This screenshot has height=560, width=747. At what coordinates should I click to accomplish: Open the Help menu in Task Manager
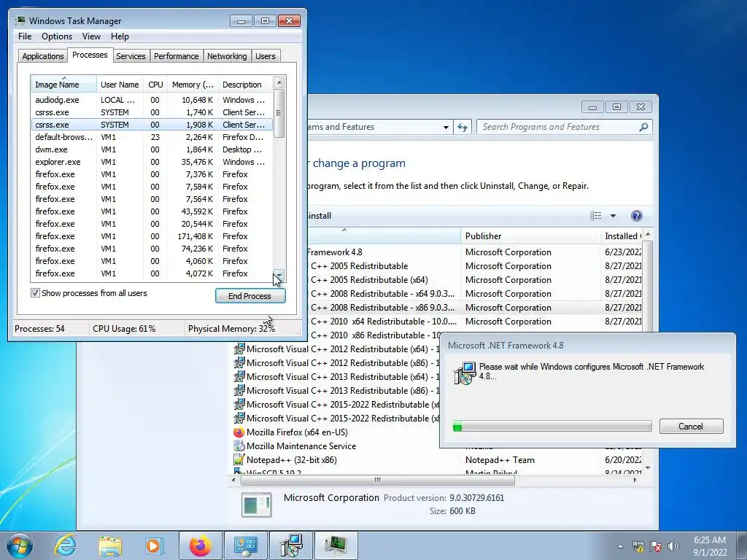click(120, 36)
